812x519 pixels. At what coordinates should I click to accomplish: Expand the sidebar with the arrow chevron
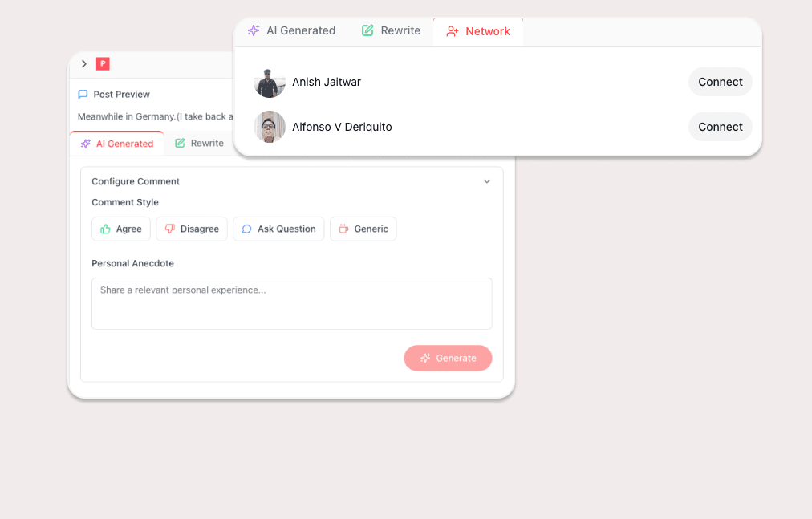click(84, 63)
